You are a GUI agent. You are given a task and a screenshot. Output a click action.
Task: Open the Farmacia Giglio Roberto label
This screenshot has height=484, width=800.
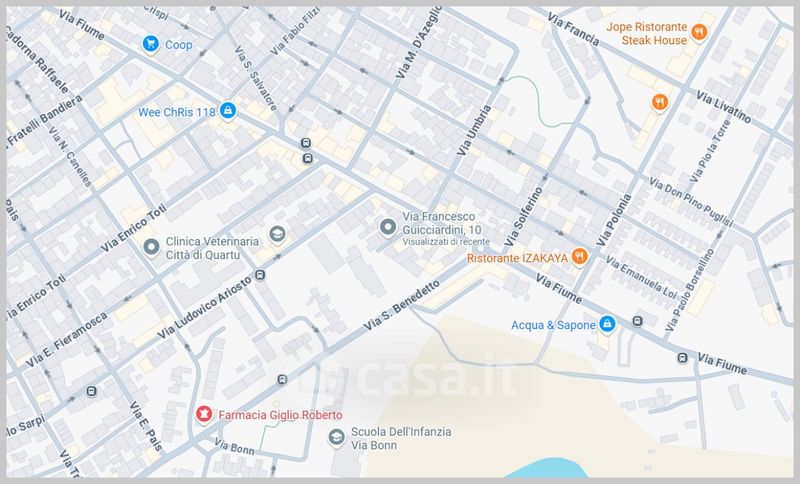tap(280, 415)
